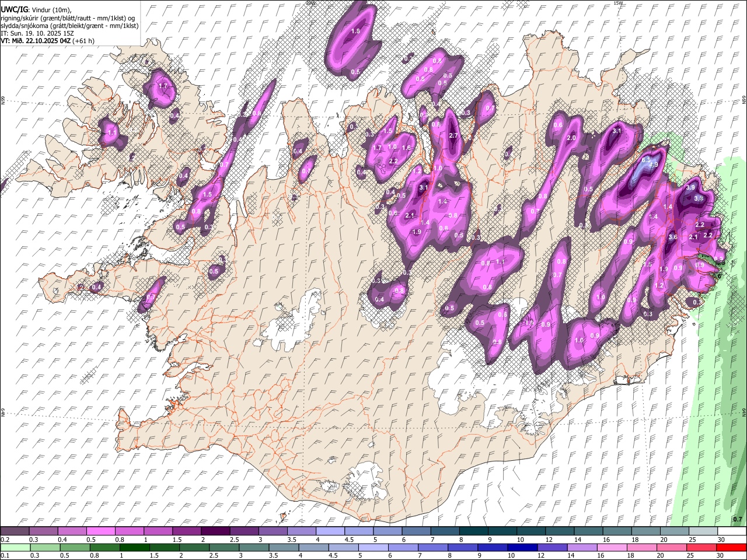The image size is (747, 560).
Task: Click the 0.4 label in the top legend row
Action: click(x=62, y=540)
